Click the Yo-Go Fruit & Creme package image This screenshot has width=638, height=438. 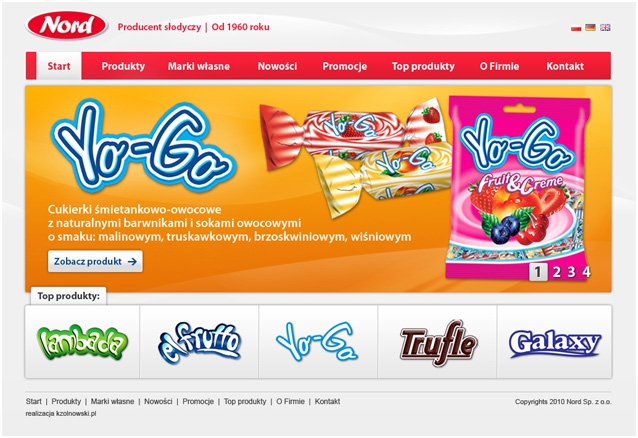coord(518,188)
